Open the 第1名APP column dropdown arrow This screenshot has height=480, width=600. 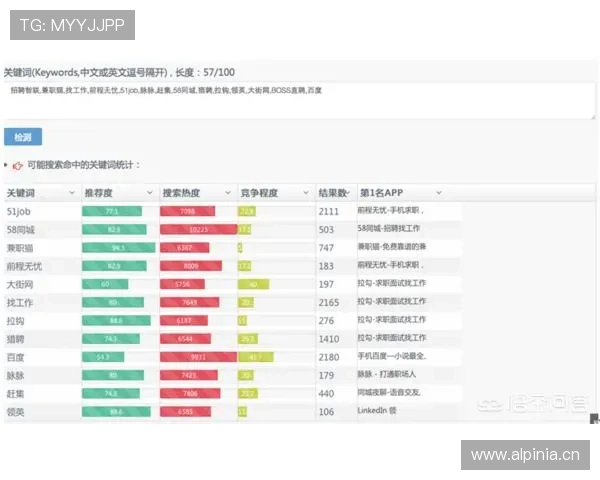[x=439, y=193]
